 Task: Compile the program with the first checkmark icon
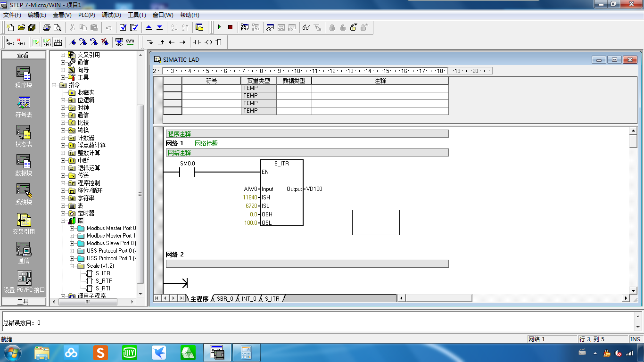point(123,27)
